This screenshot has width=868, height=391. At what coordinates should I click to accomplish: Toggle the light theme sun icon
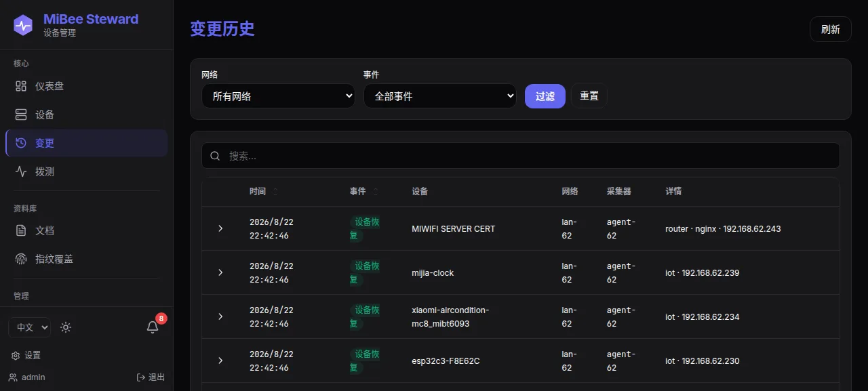tap(66, 327)
